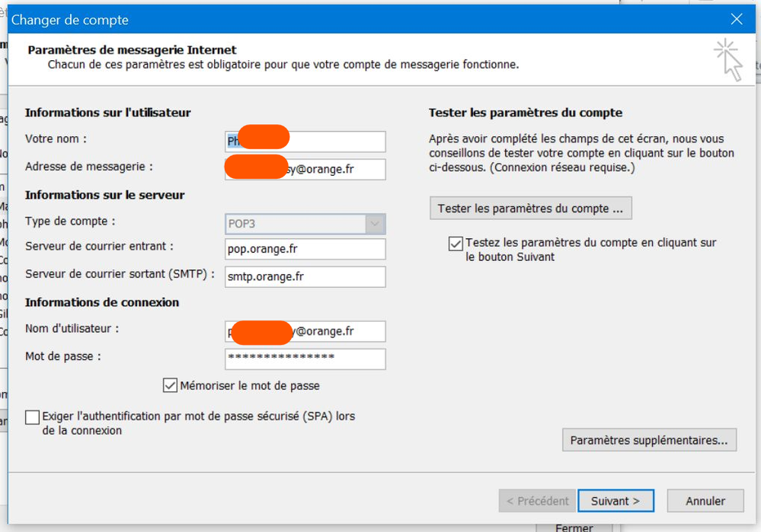
Task: Click the cursor wizard icon in header
Action: pyautogui.click(x=729, y=59)
